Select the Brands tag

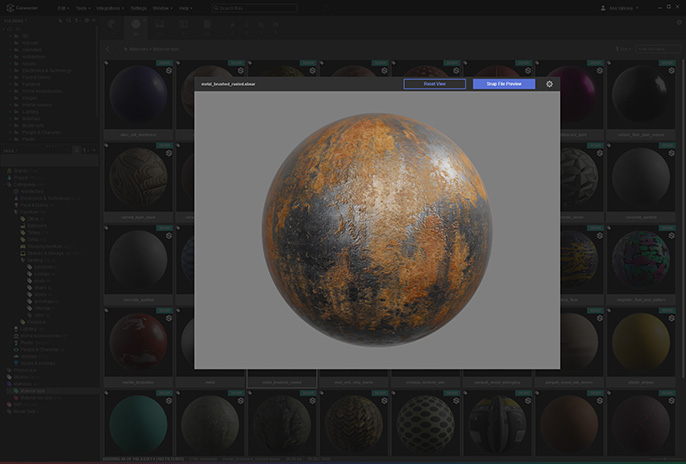coord(21,171)
